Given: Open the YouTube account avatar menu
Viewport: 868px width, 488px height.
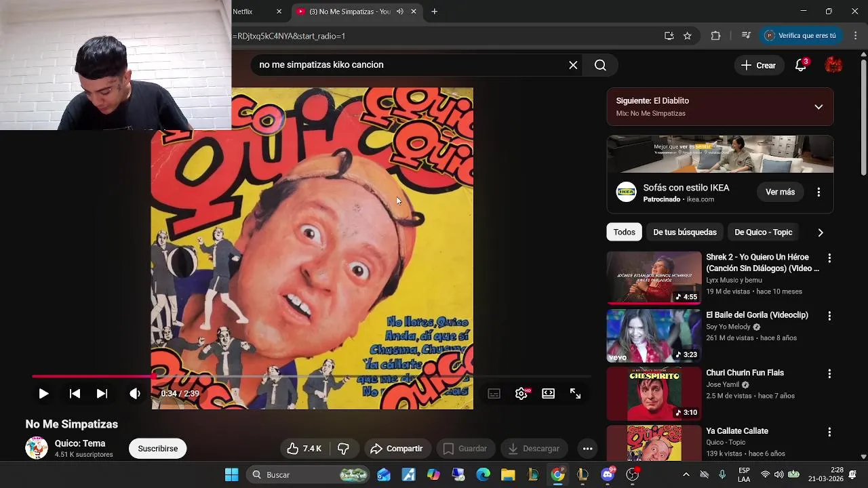Looking at the screenshot, I should (833, 65).
